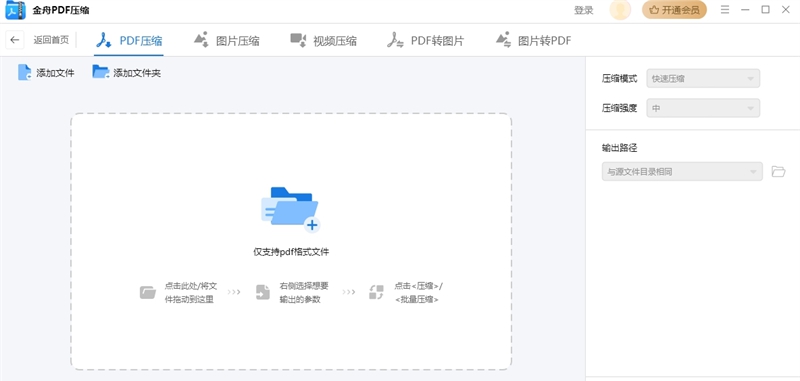Click 返回首页 to return home

pyautogui.click(x=51, y=40)
